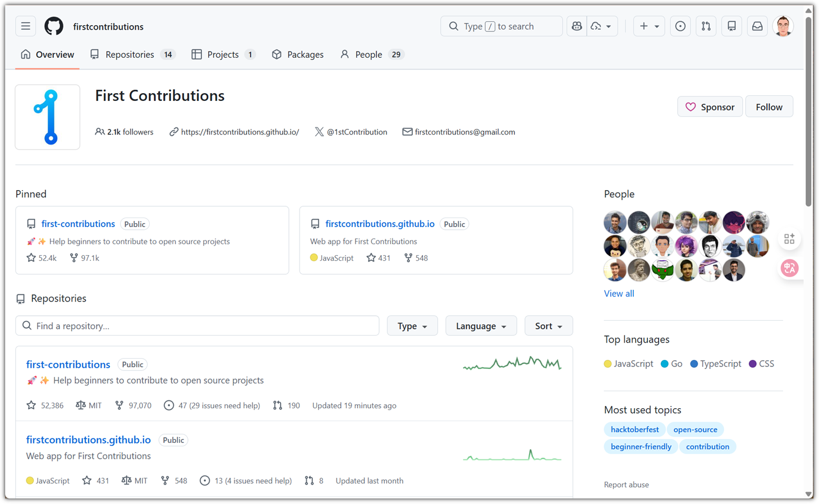Click the 52,386 stargazers count
The height and width of the screenshot is (504, 819).
click(x=45, y=405)
